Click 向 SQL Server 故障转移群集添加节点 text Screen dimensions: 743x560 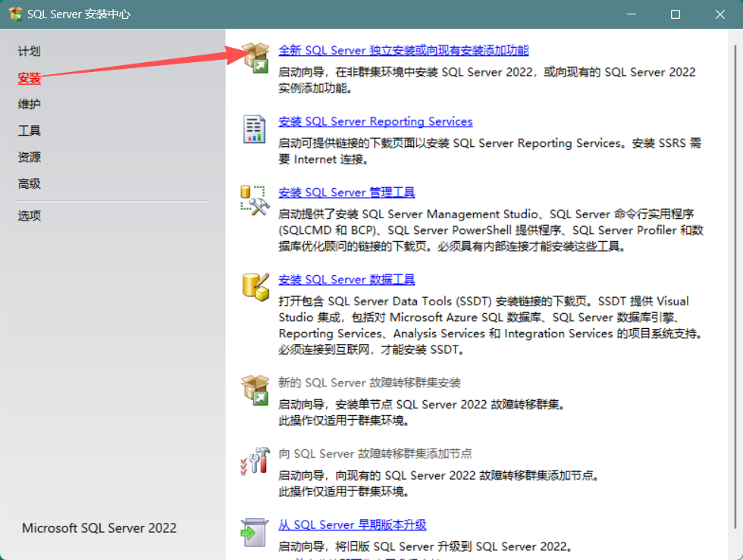point(375,454)
